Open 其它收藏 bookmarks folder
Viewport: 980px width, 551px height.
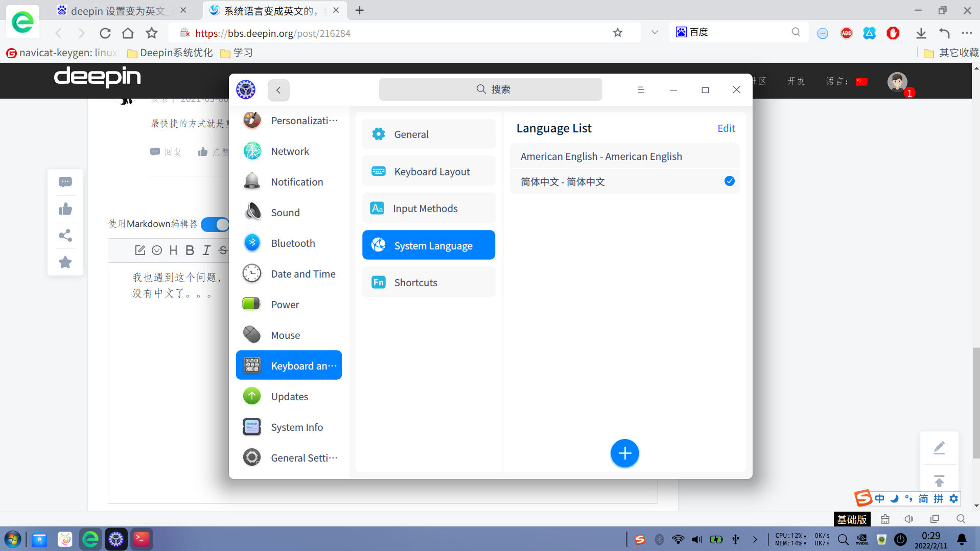tap(951, 53)
